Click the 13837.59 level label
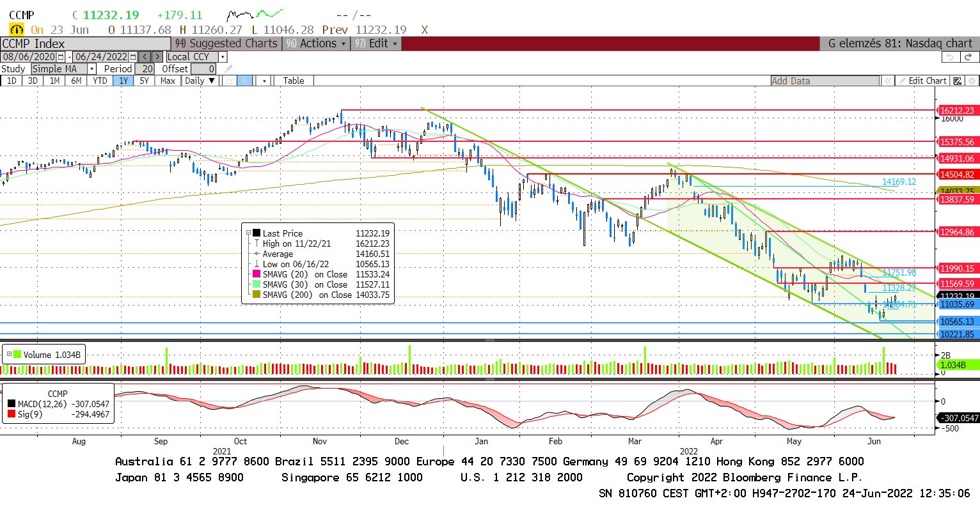Screen dimensions: 980x512 957,199
